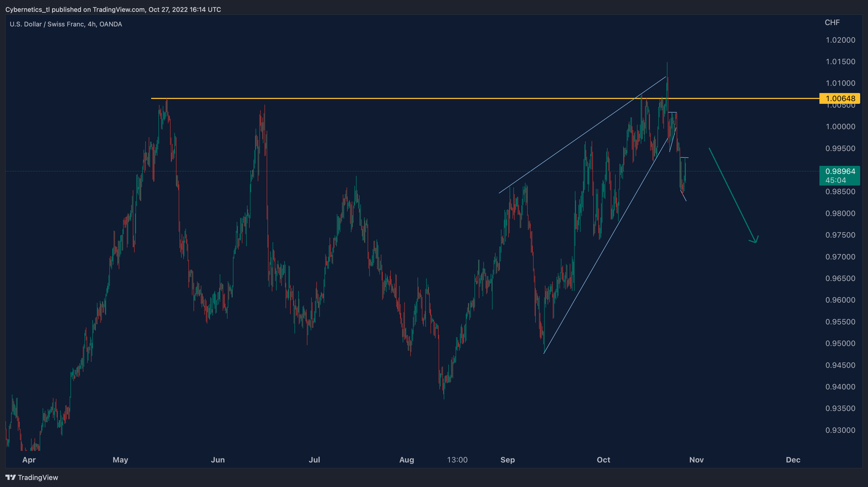Image resolution: width=868 pixels, height=487 pixels.
Task: Click the 0.99500 price axis label
Action: pos(840,148)
